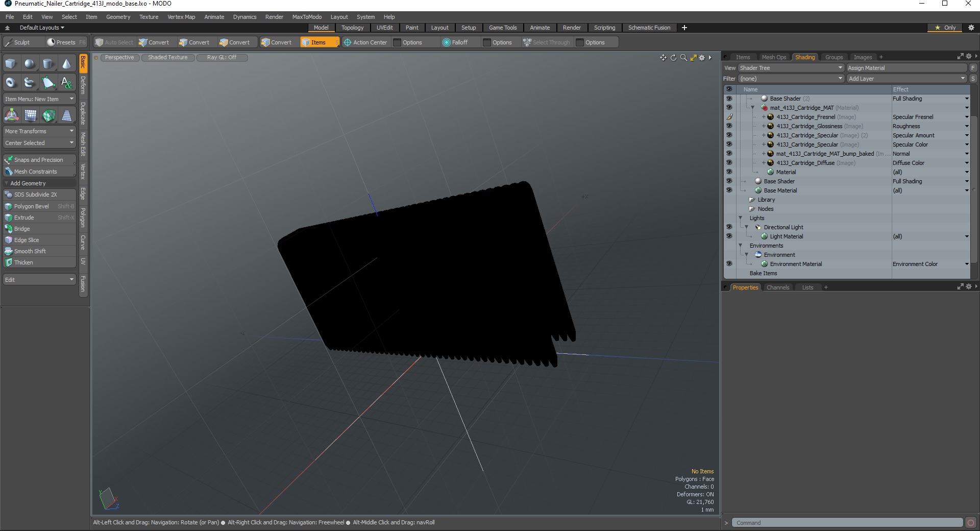Open the Geometry menu
This screenshot has height=531, width=980.
118,17
